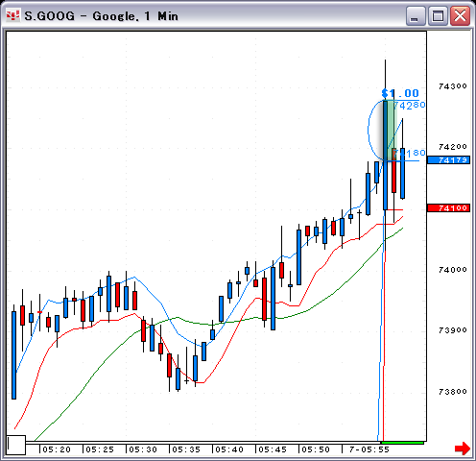Click the window title S.GOOG - Google, 1 Min
Image resolution: width=476 pixels, height=461 pixels.
tap(101, 16)
